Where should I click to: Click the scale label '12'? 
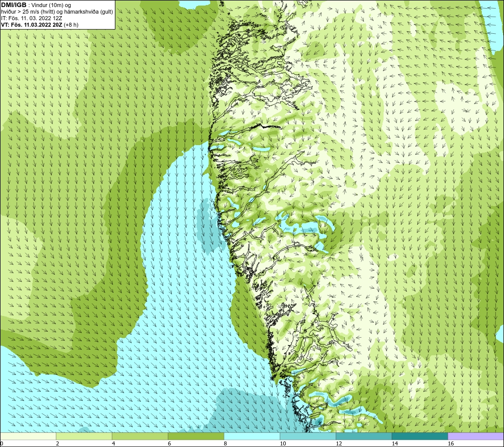click(x=339, y=444)
